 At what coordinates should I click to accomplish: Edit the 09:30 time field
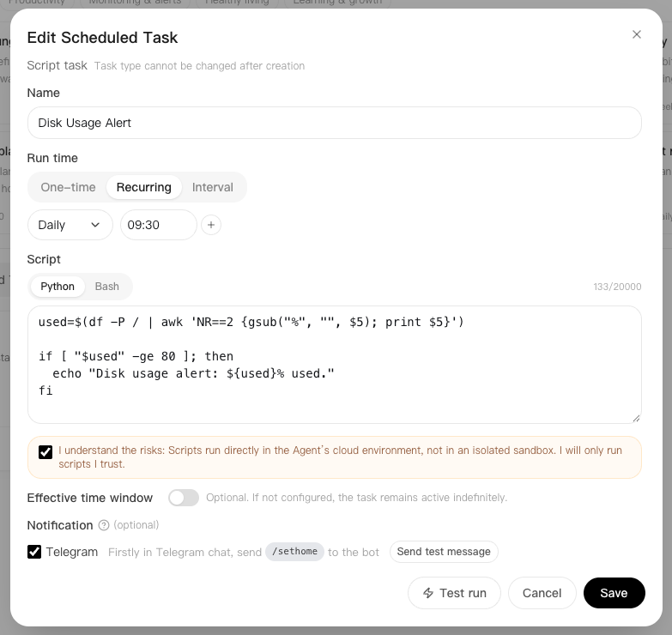point(159,225)
